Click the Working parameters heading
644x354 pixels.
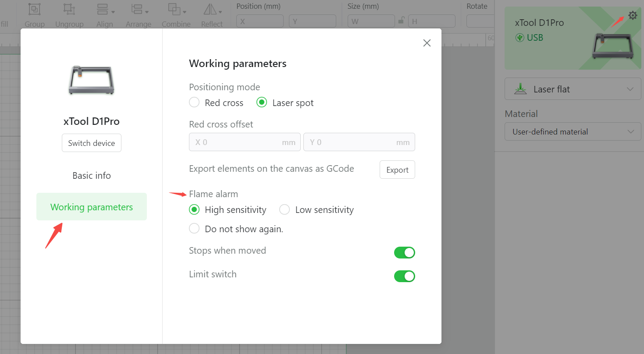tap(238, 64)
